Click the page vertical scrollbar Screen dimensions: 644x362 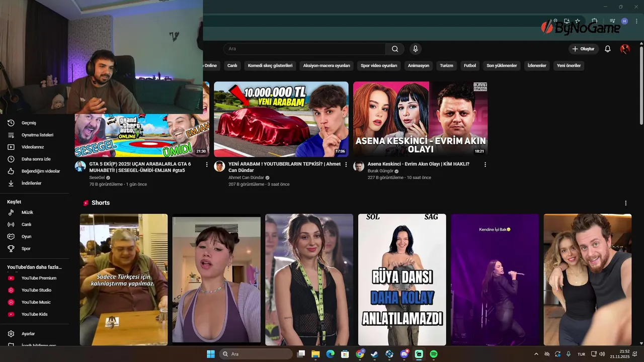641,85
